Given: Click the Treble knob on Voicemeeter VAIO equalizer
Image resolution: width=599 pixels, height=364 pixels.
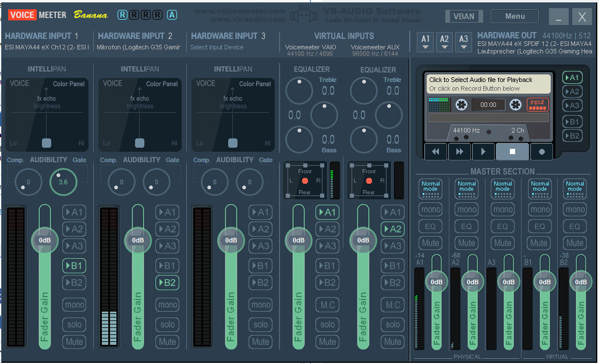Looking at the screenshot, I should pos(299,91).
